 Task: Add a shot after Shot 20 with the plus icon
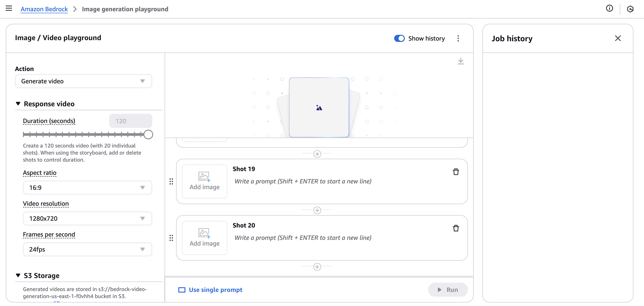(317, 267)
